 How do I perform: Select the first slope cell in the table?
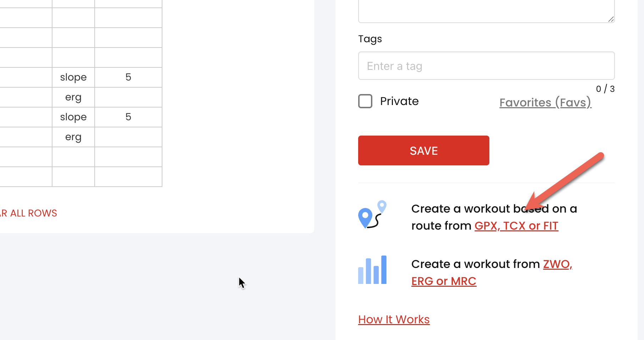tap(73, 77)
